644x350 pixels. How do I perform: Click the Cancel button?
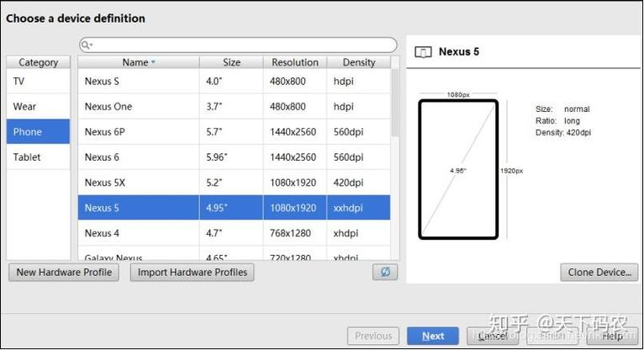click(x=493, y=336)
